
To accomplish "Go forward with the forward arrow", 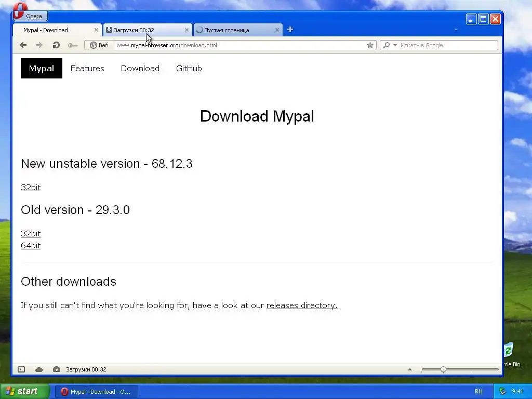I will [x=39, y=45].
